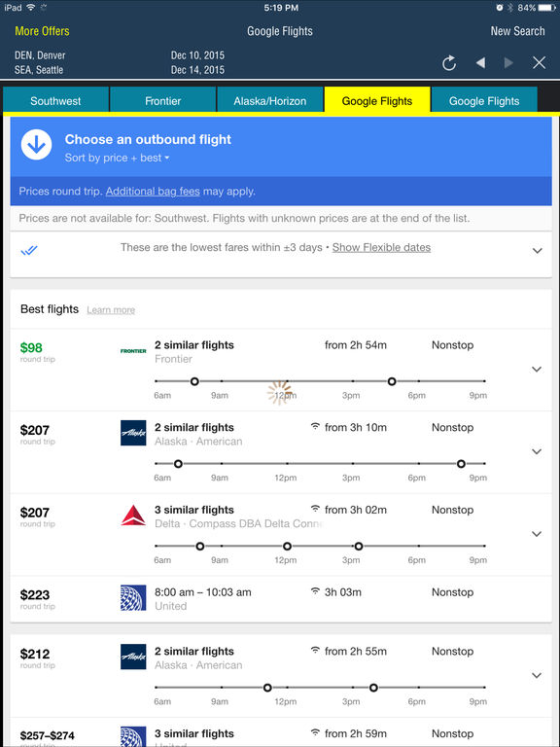
Task: Switch to the Alaska/Horizon tab
Action: [x=270, y=100]
